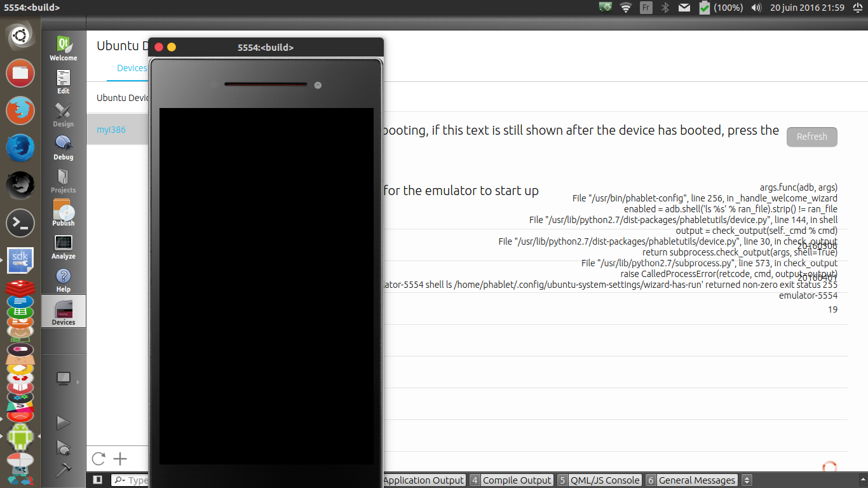The height and width of the screenshot is (488, 868).
Task: Open the Welcome mode in Qt Creator
Action: (x=64, y=49)
